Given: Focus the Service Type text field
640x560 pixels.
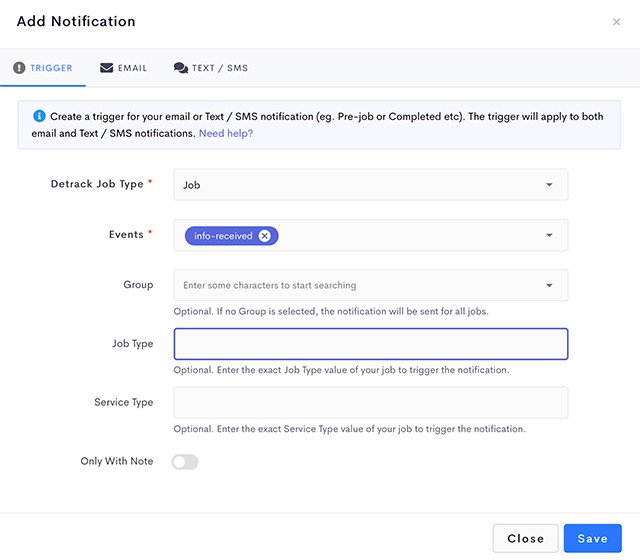Looking at the screenshot, I should pos(371,403).
